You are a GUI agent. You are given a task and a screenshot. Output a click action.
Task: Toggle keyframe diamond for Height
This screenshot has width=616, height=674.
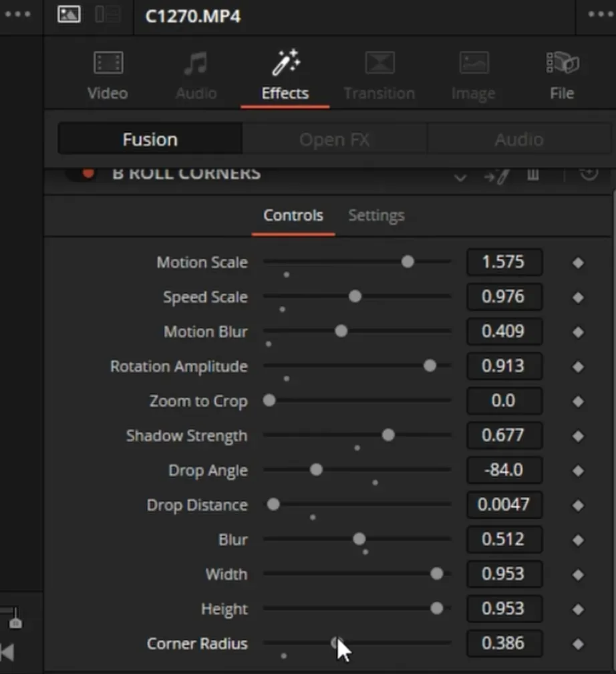[x=578, y=609]
